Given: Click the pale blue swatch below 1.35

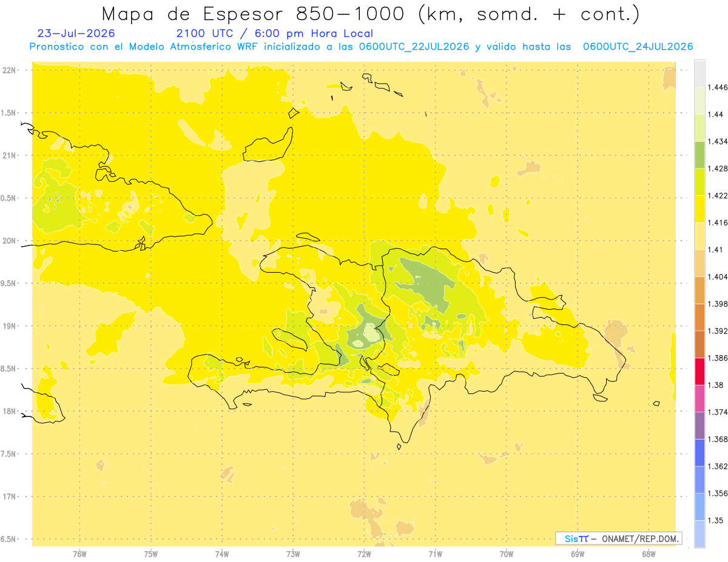Looking at the screenshot, I should pyautogui.click(x=699, y=534).
